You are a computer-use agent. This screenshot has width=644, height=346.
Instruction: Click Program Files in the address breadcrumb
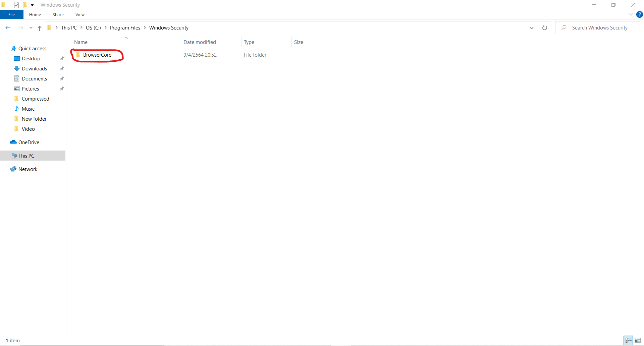coord(125,28)
